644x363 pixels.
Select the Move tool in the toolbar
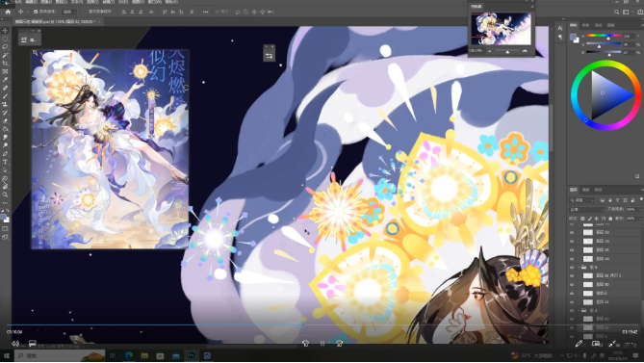pyautogui.click(x=6, y=31)
